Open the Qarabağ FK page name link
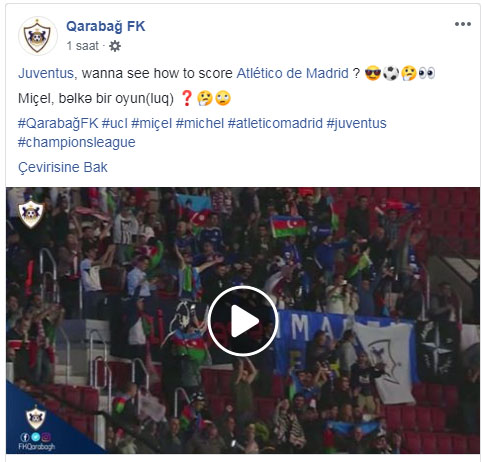The image size is (485, 462). pos(105,26)
